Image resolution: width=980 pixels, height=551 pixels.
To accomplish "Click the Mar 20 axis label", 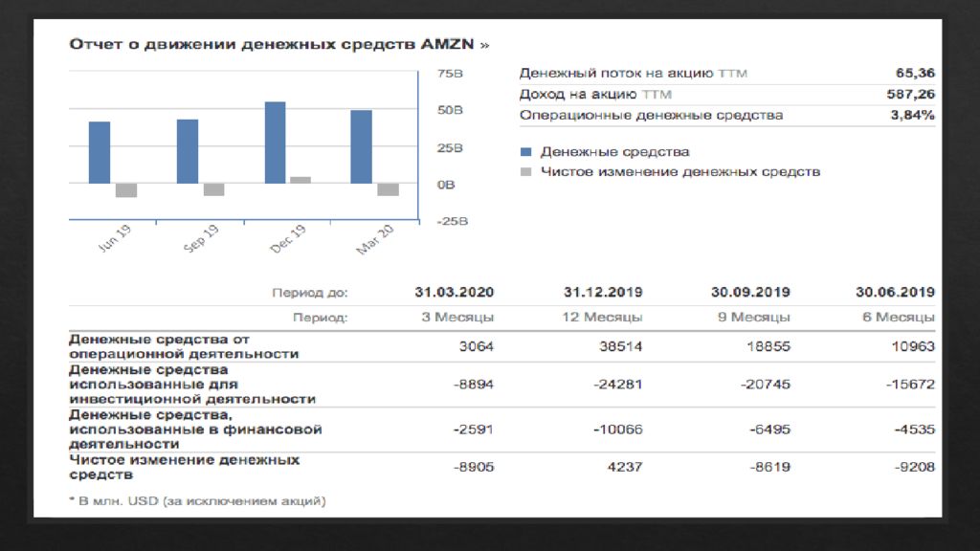I will (x=375, y=239).
